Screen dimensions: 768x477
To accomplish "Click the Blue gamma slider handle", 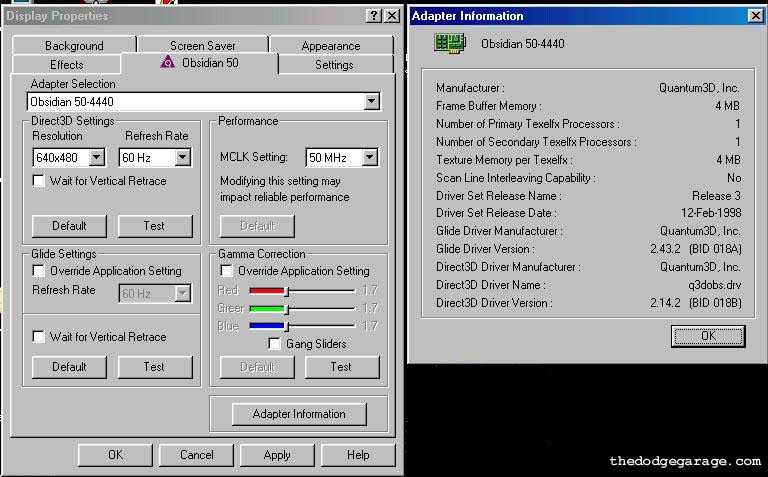I will [287, 326].
